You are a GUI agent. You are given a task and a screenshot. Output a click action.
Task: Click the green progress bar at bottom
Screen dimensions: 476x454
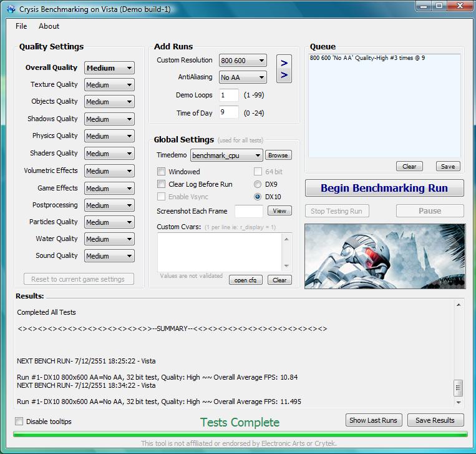pos(240,434)
